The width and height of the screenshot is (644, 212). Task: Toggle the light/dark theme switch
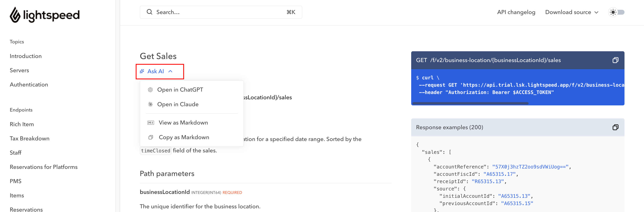tap(617, 12)
